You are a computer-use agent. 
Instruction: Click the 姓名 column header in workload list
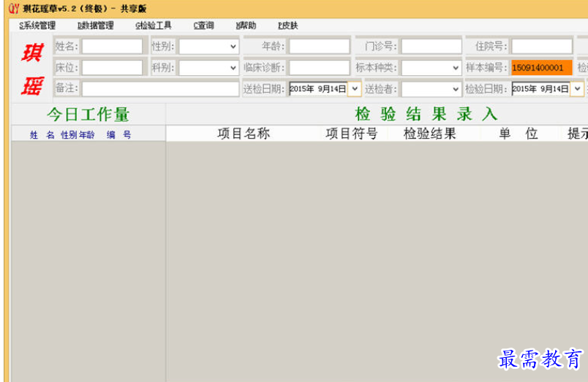42,135
